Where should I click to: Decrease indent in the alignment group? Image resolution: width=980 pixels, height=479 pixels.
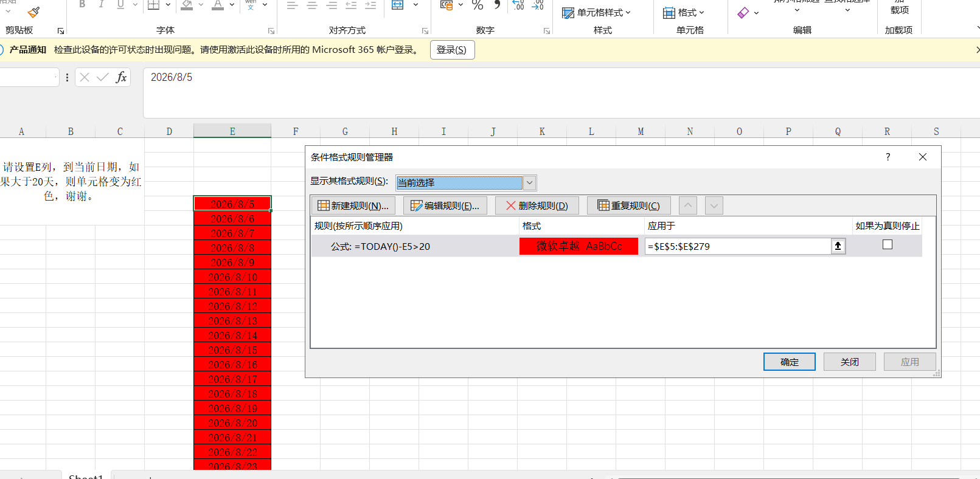point(351,5)
